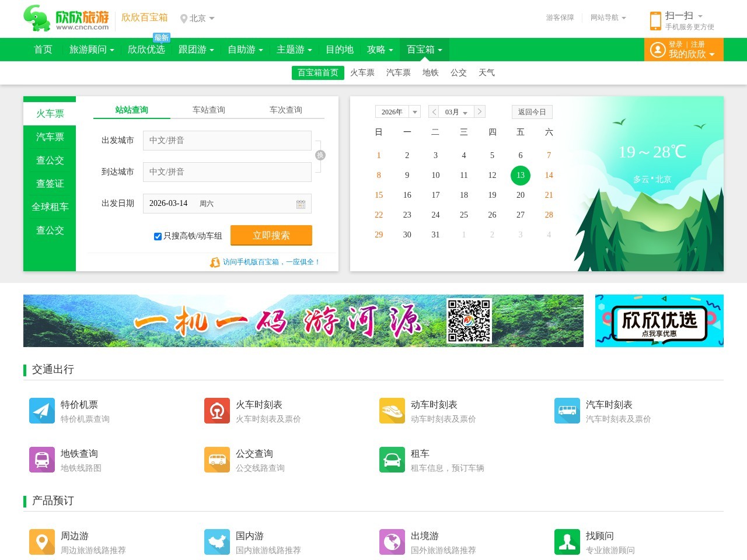Click the swap cities button between inputs
This screenshot has height=560, width=747.
click(x=320, y=155)
